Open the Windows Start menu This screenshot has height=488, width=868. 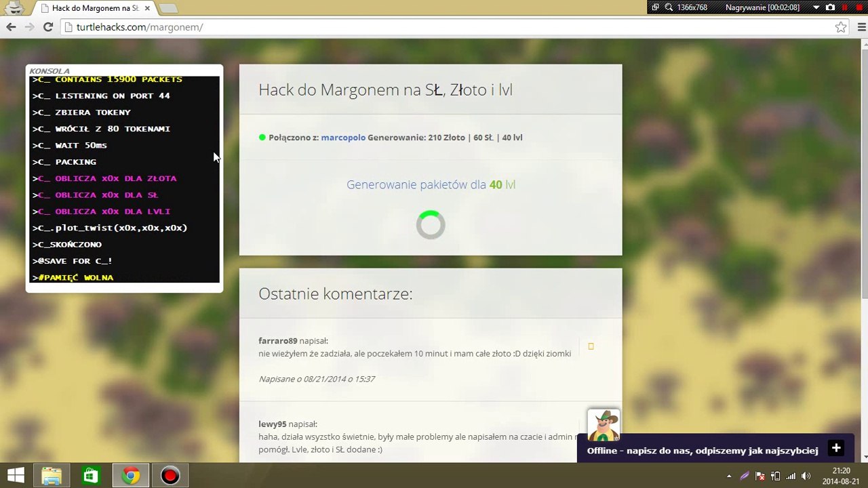tap(16, 475)
